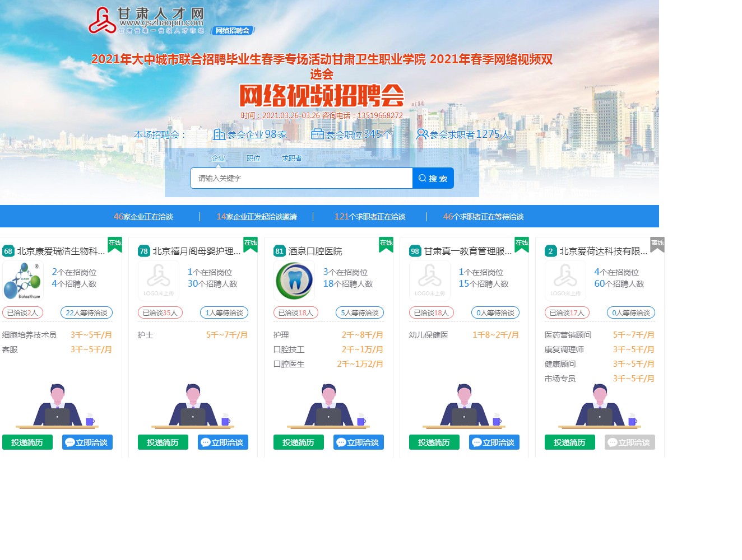The width and height of the screenshot is (742, 560).
Task: Click the 22人等待洽谈 badge
Action: click(x=86, y=313)
